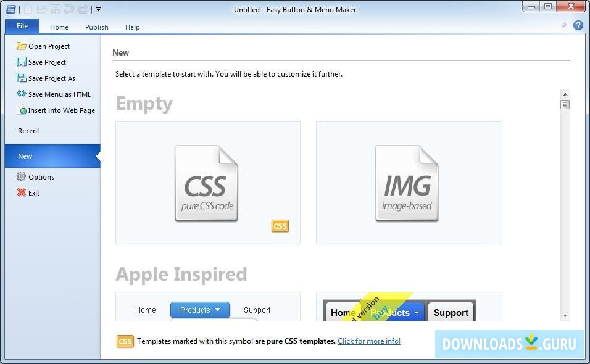Click the Options gear icon

coord(22,176)
